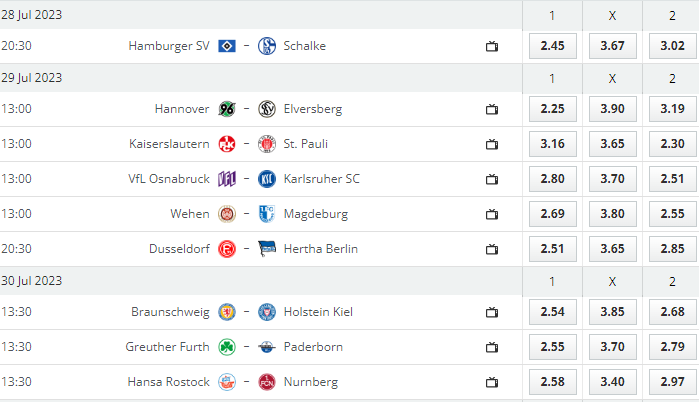This screenshot has width=699, height=402.
Task: Click the Schalke club crest
Action: (267, 46)
